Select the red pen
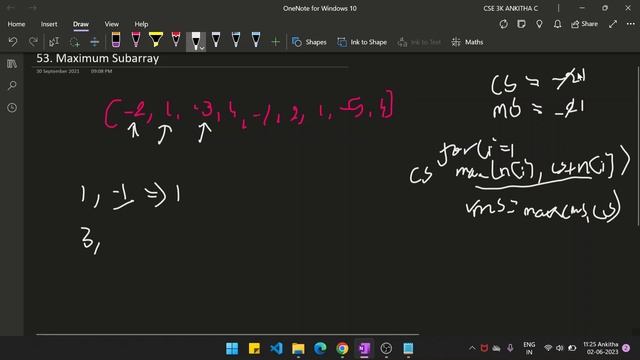The width and height of the screenshot is (640, 360). click(176, 40)
